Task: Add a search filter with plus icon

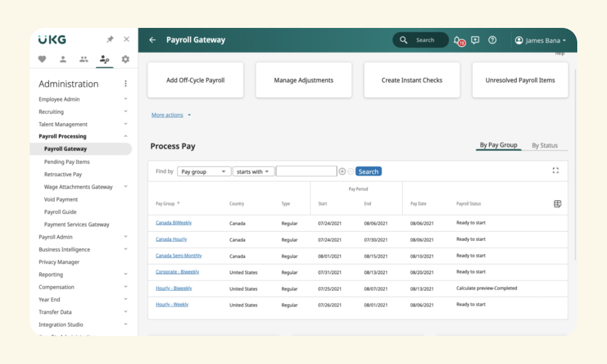Action: coord(342,171)
